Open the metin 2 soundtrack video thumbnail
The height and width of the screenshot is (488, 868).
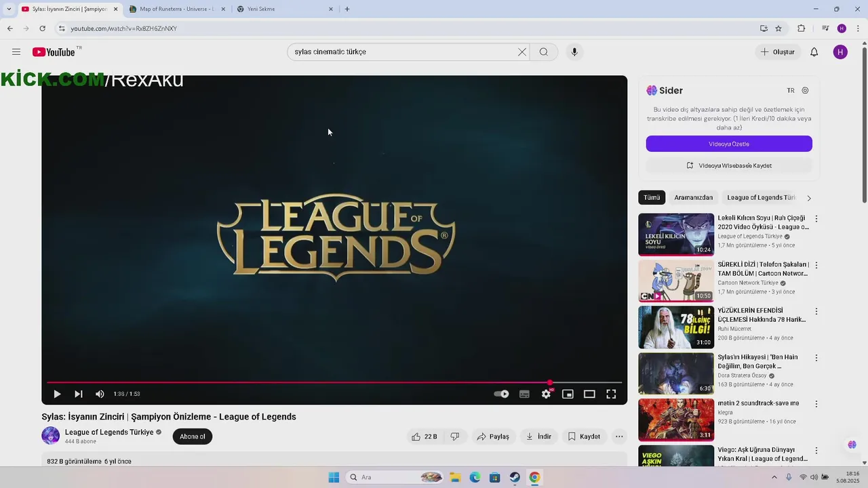(x=676, y=420)
